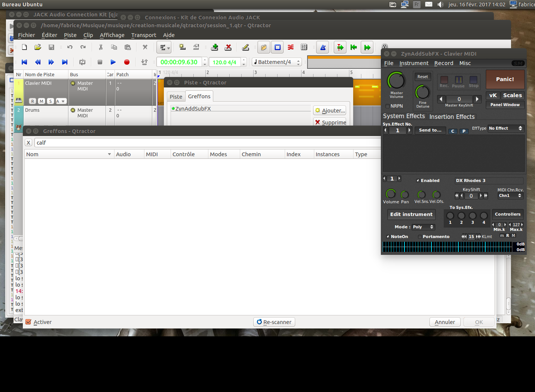
Task: Click the Edit instrument button
Action: [x=411, y=214]
